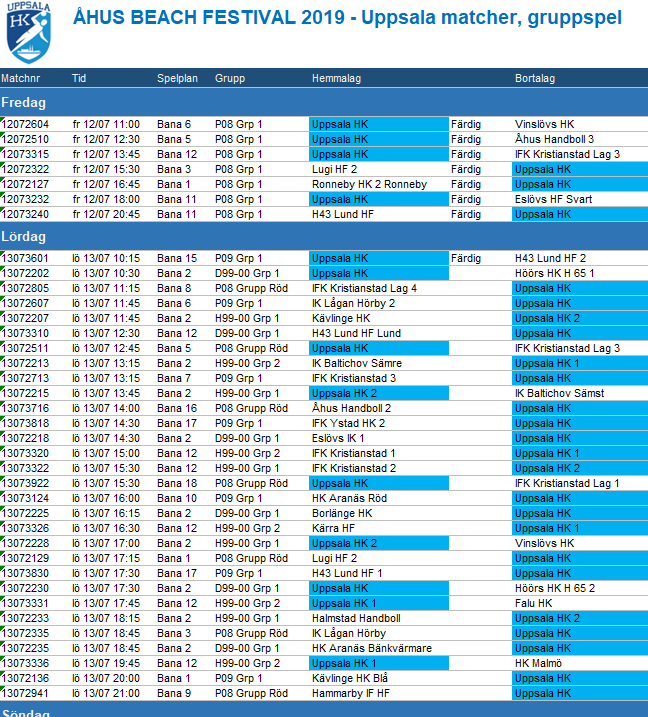
Task: Click Kävlinge HK Blå home team
Action: coord(350,679)
